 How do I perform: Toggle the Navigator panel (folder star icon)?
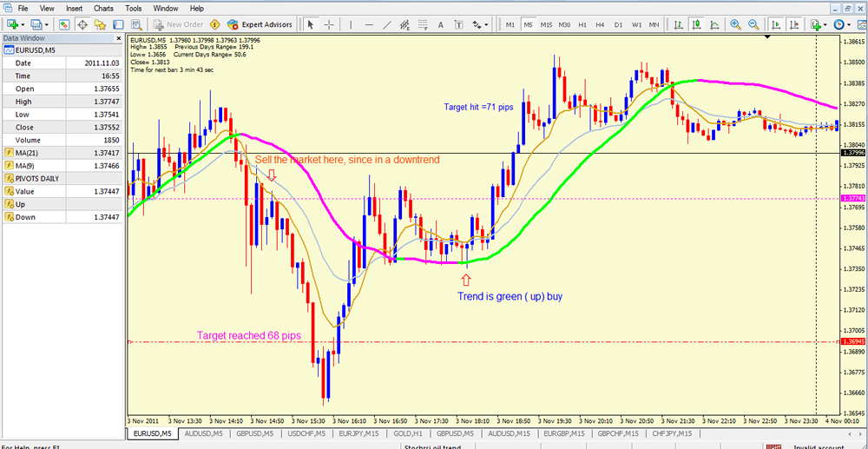[x=100, y=24]
